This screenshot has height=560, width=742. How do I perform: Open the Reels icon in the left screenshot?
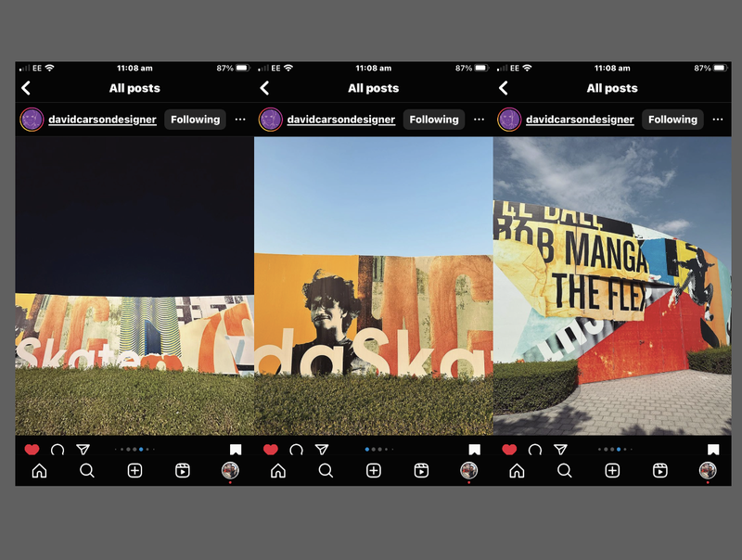183,471
